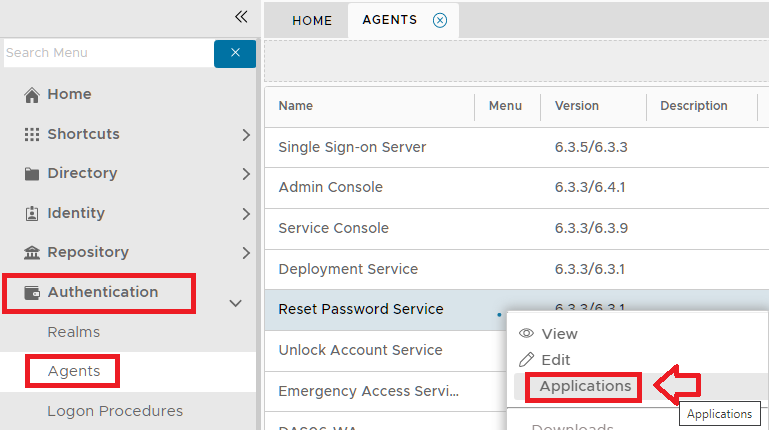Click the Shortcuts grid icon

(x=32, y=135)
